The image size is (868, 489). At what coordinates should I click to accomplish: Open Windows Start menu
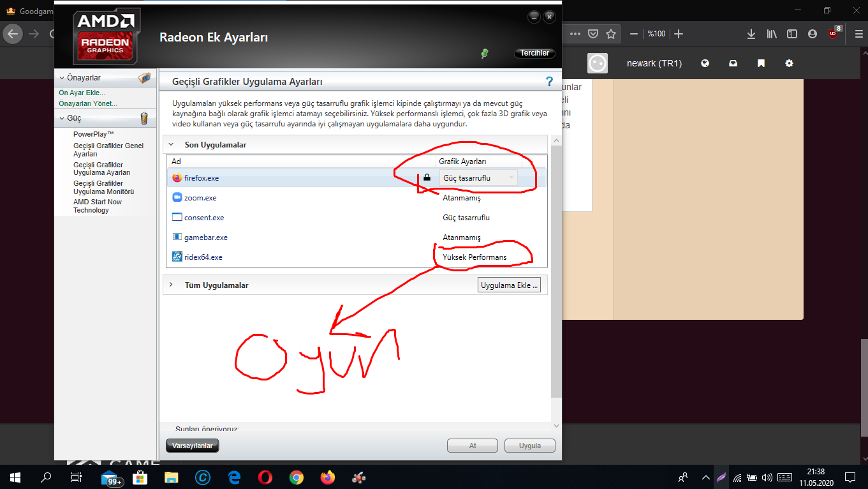(x=15, y=477)
